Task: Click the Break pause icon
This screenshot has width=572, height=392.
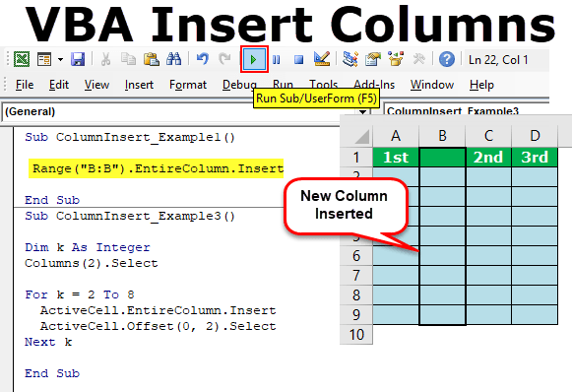Action: click(x=277, y=59)
